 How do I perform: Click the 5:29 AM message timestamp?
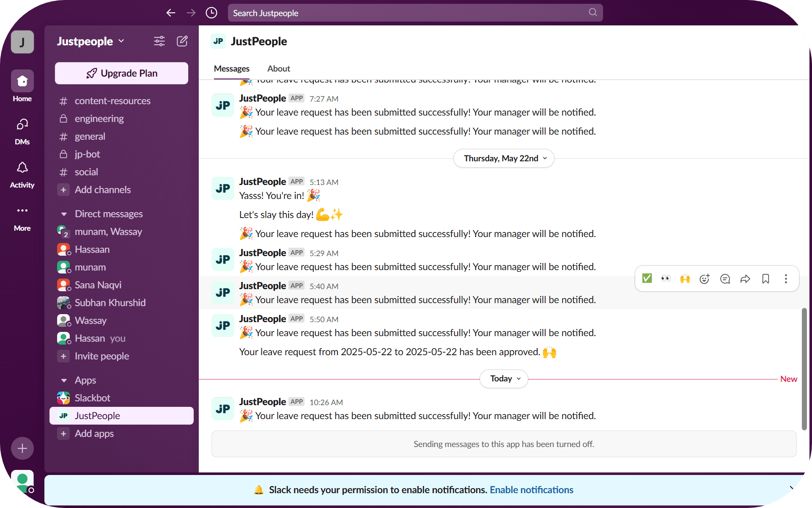(324, 253)
